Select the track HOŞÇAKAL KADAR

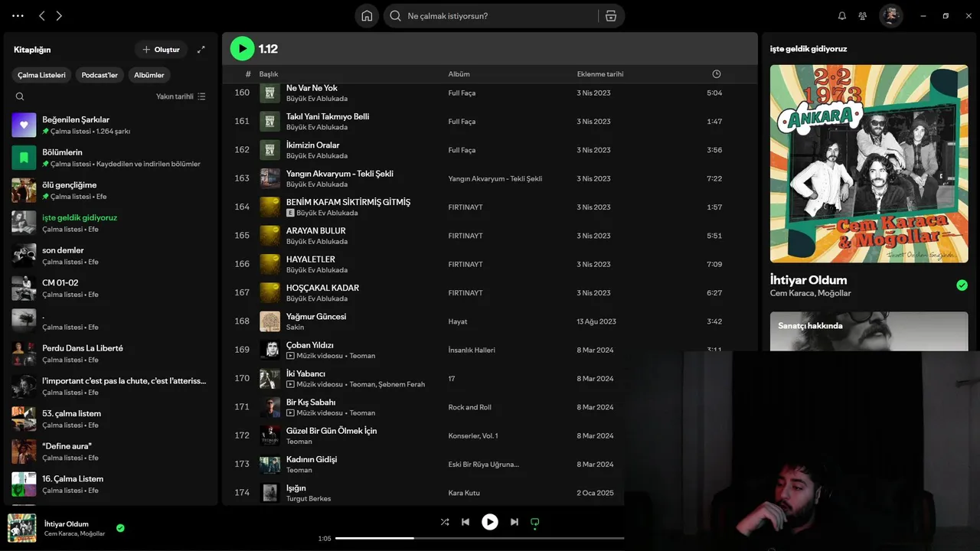point(322,288)
